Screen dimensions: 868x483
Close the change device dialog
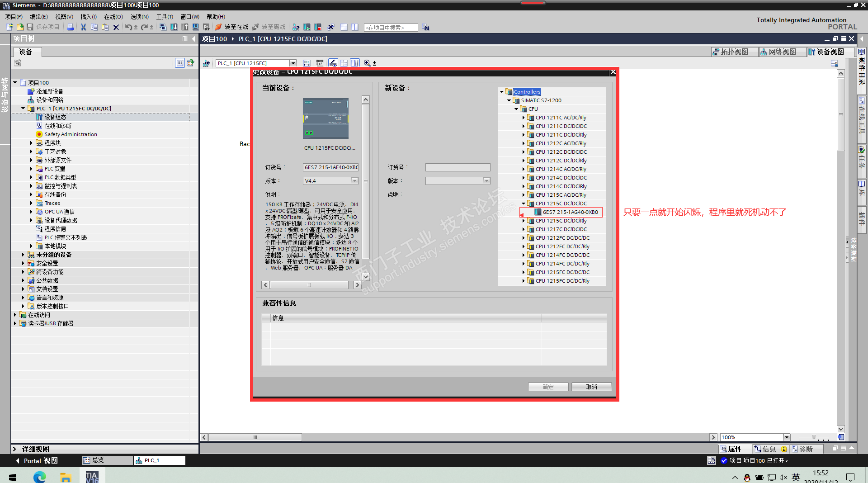[613, 72]
